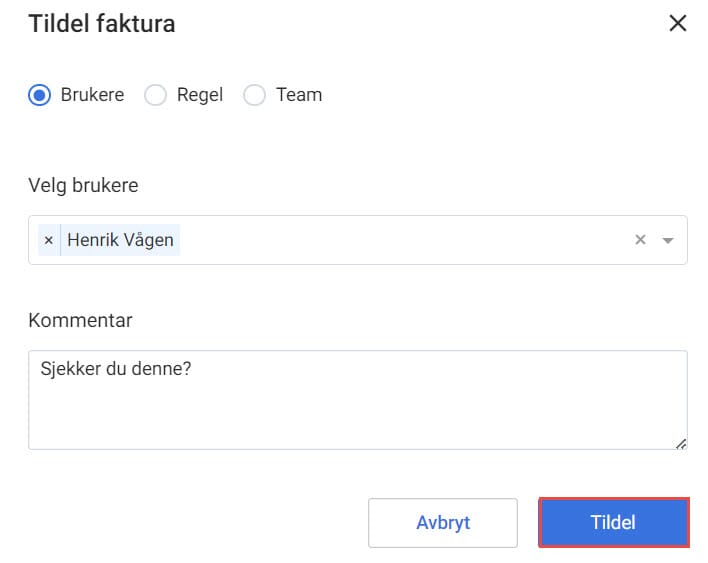Clear all selected users in the user field
Screen dimensions: 708x563
point(640,240)
